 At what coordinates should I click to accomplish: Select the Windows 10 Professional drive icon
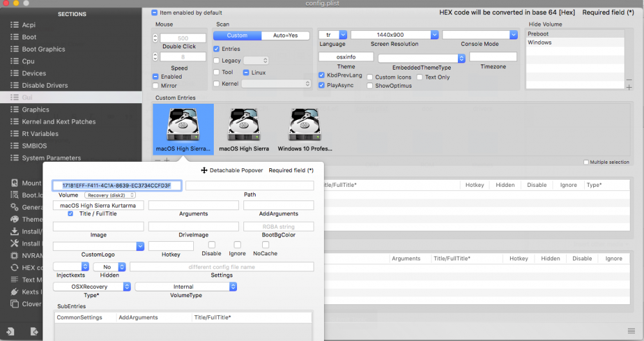tap(305, 125)
